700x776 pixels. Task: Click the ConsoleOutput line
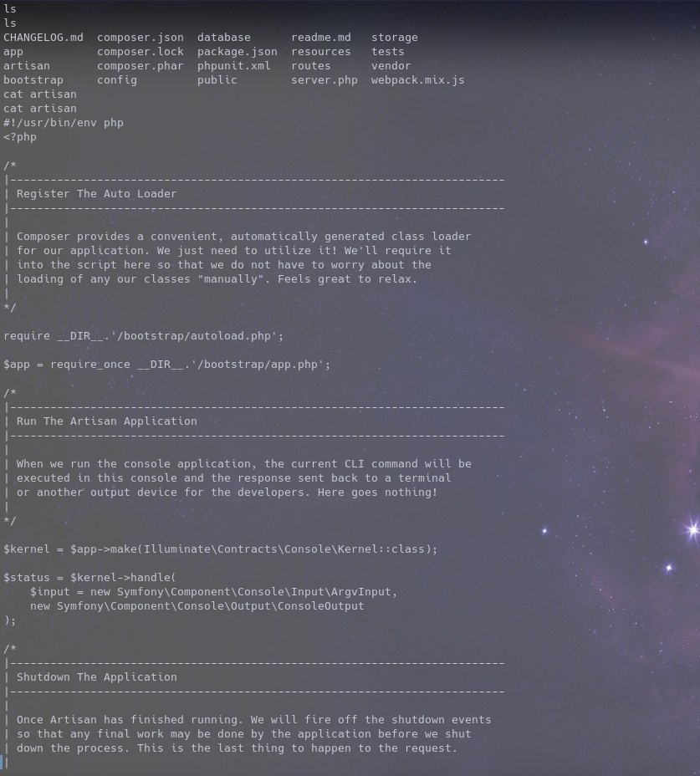[197, 606]
